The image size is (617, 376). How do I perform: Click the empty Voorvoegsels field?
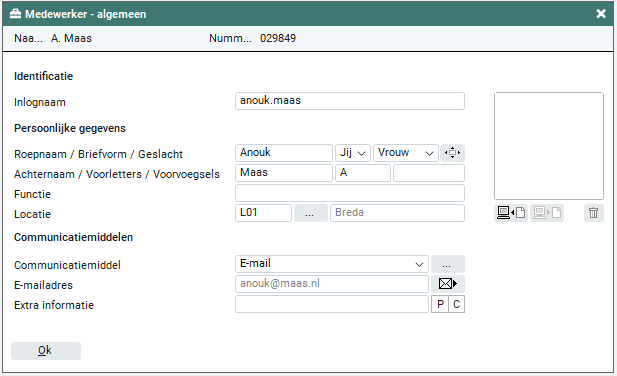429,173
